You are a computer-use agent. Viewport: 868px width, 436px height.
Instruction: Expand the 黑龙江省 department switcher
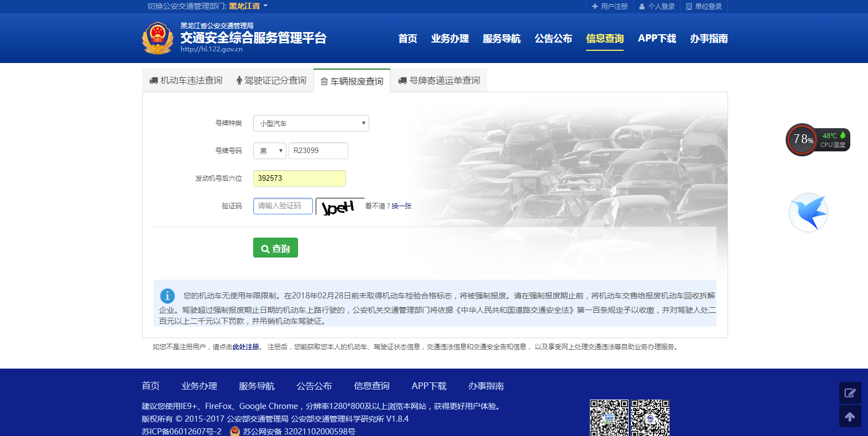(x=248, y=6)
